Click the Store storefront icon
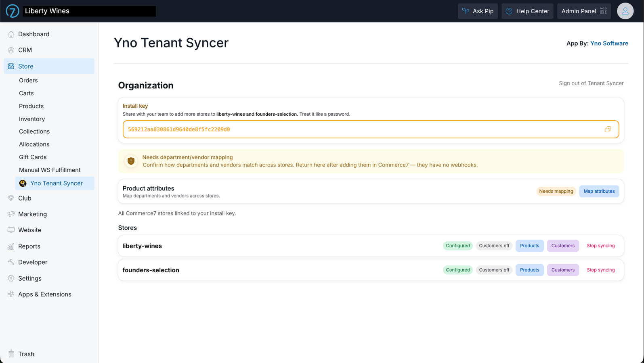Viewport: 644px width, 363px height. (x=11, y=66)
